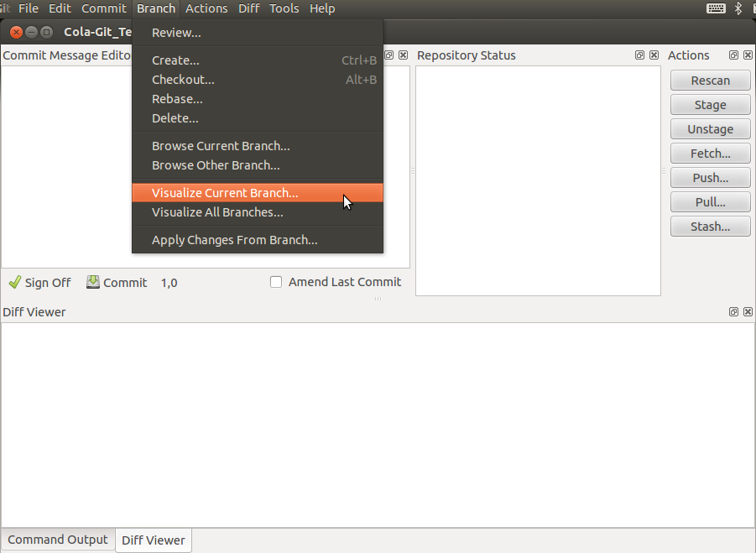Open the Bluetooth indicator in the top bar
756x553 pixels.
click(738, 8)
